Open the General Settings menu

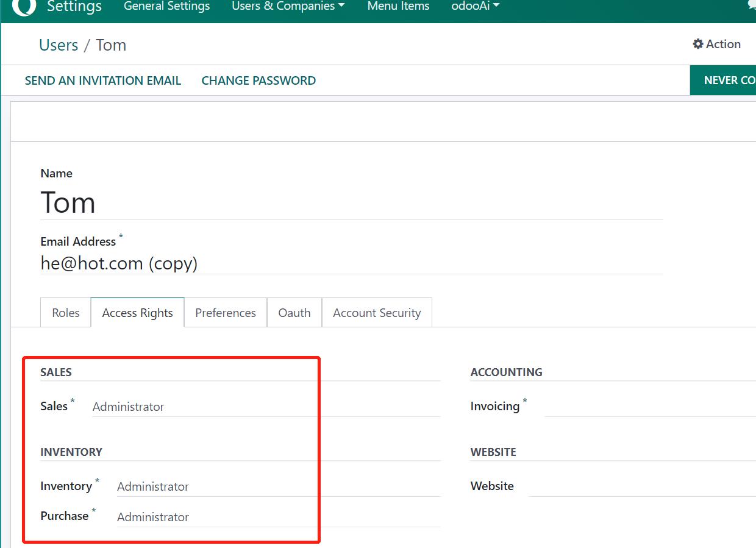[166, 7]
